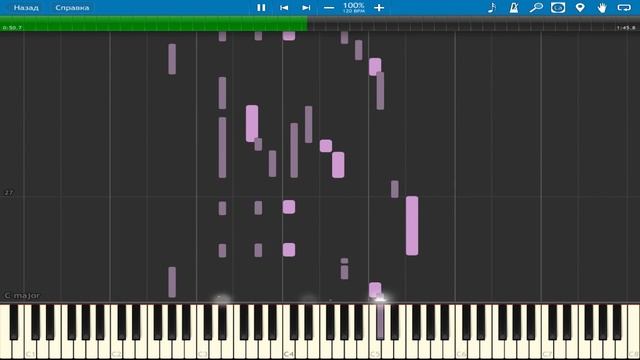This screenshot has height=360, width=640.
Task: Decrease the speed with the minus button
Action: click(329, 8)
